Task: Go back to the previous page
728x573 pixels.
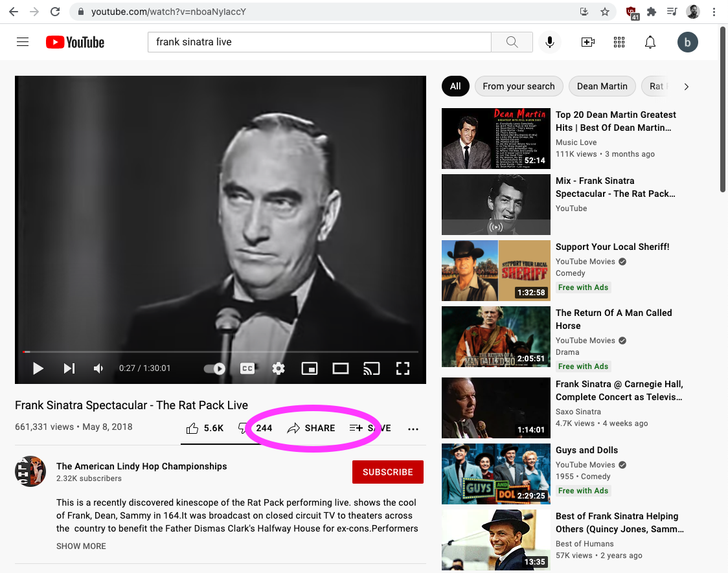Action: click(x=14, y=12)
